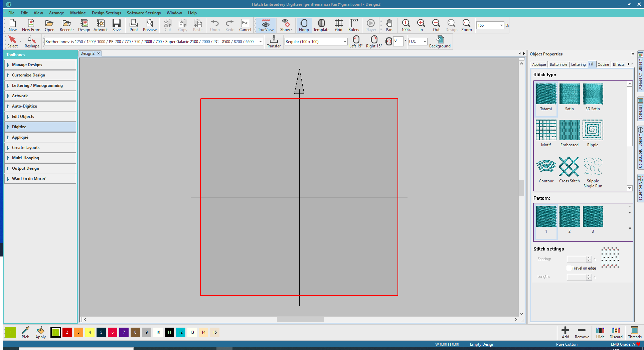Screen dimensions: 644x350
Task: Click the TrueView toolbar icon
Action: (x=266, y=25)
